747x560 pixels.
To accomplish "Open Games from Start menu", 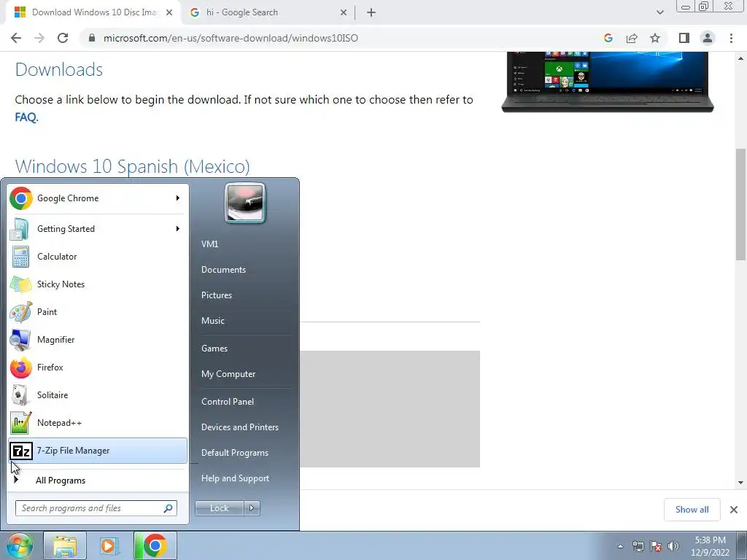I will 214,349.
